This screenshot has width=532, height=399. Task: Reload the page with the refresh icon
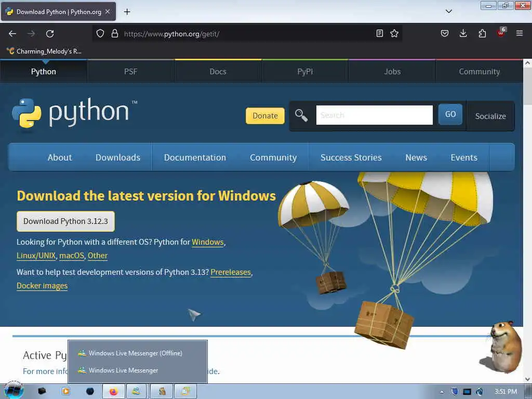point(50,34)
